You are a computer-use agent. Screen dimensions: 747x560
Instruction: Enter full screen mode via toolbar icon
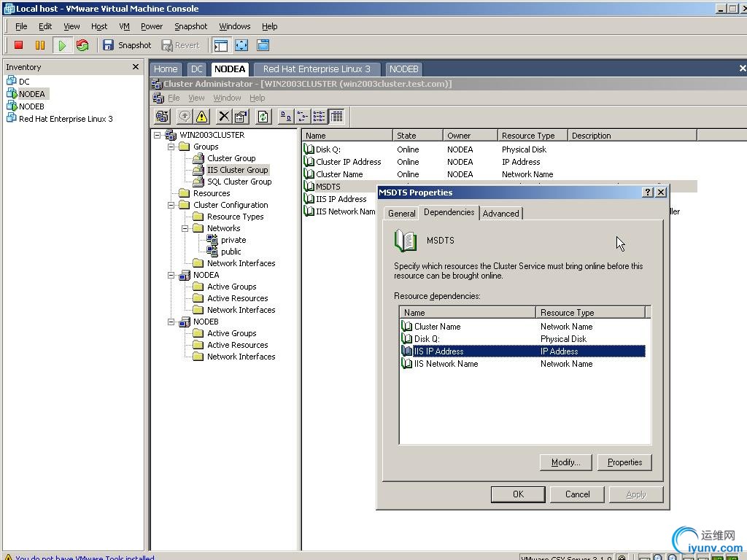point(241,45)
